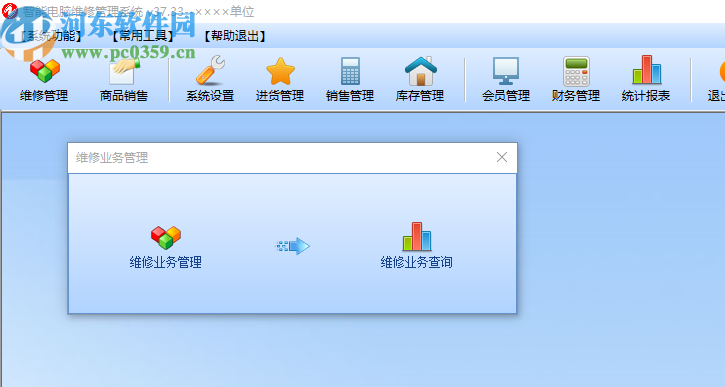The width and height of the screenshot is (725, 387).
Task: Click the 维修业务查询 label link
Action: pyautogui.click(x=417, y=263)
